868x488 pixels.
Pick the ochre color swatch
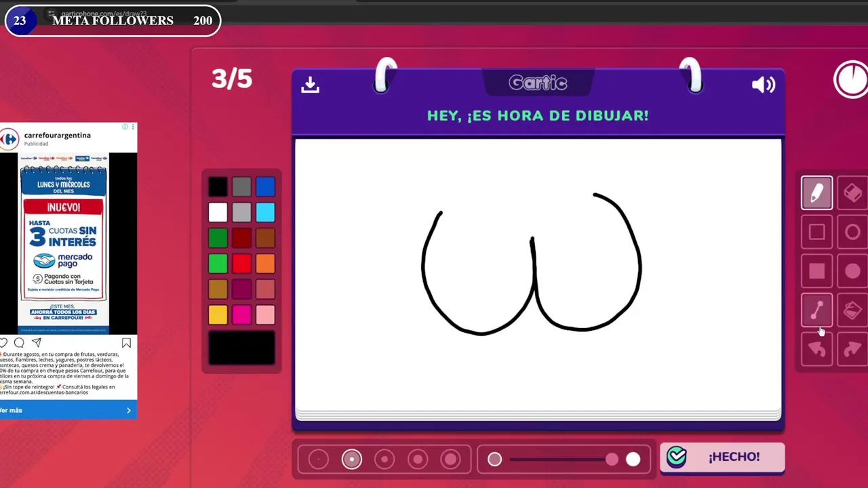218,289
